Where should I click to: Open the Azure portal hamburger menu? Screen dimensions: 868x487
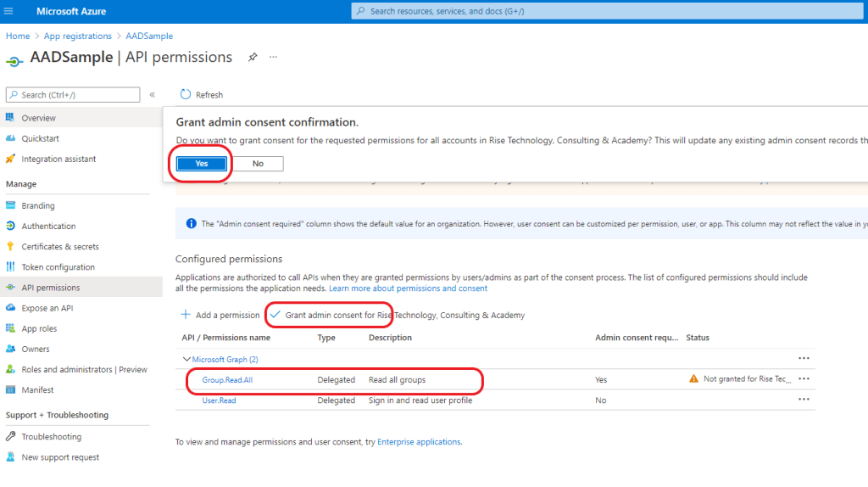click(x=9, y=11)
